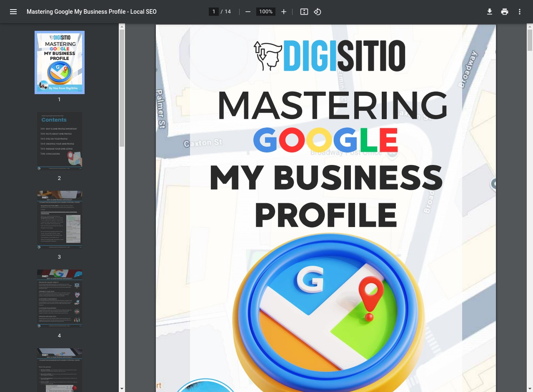The width and height of the screenshot is (533, 392).
Task: Click the main document vertical scrollbar
Action: (530, 40)
